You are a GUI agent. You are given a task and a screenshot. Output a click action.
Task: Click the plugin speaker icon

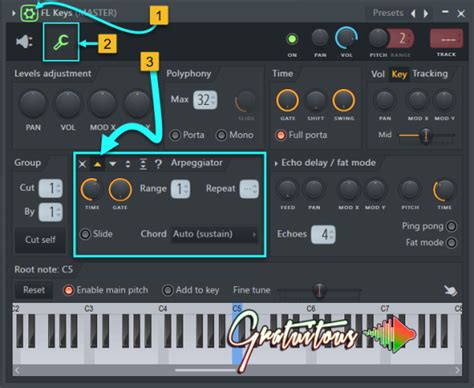pos(24,42)
